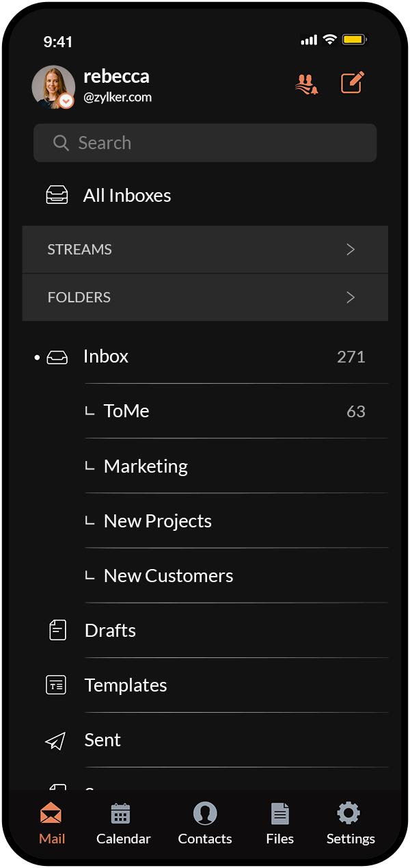The height and width of the screenshot is (868, 410).
Task: Open the New Customers subfolder
Action: (168, 576)
